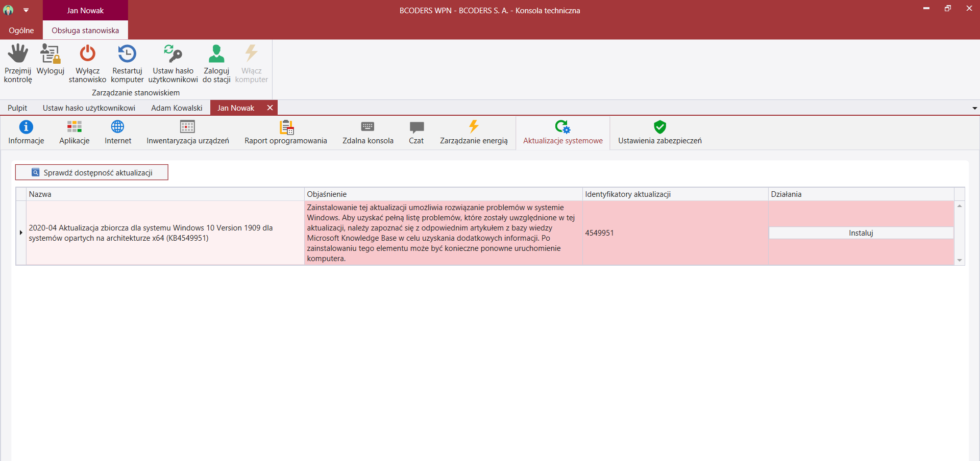Click the grid scrollbar up arrow
This screenshot has width=980, height=461.
[960, 206]
